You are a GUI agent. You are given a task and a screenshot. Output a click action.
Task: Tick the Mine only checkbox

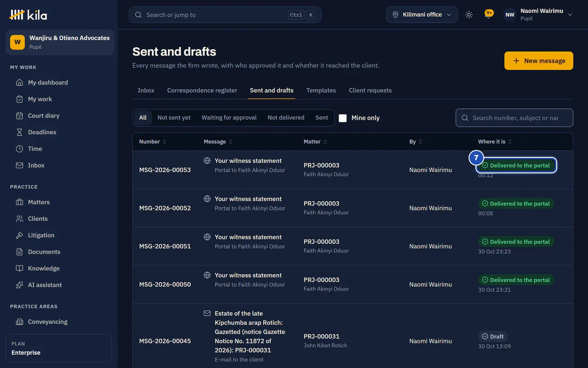coord(343,118)
